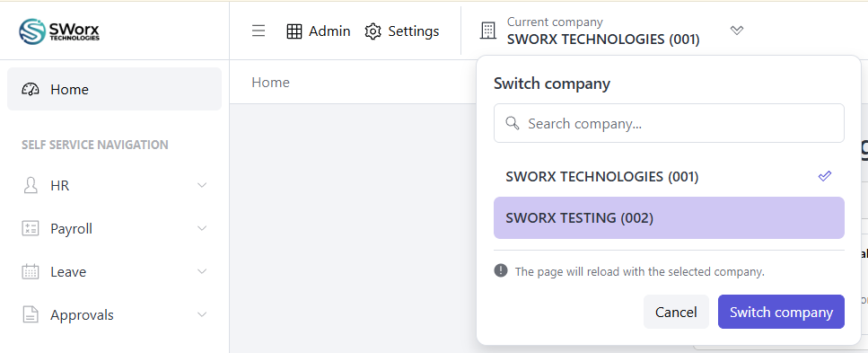The width and height of the screenshot is (868, 353).
Task: Go to Home in the sidebar
Action: (x=114, y=89)
